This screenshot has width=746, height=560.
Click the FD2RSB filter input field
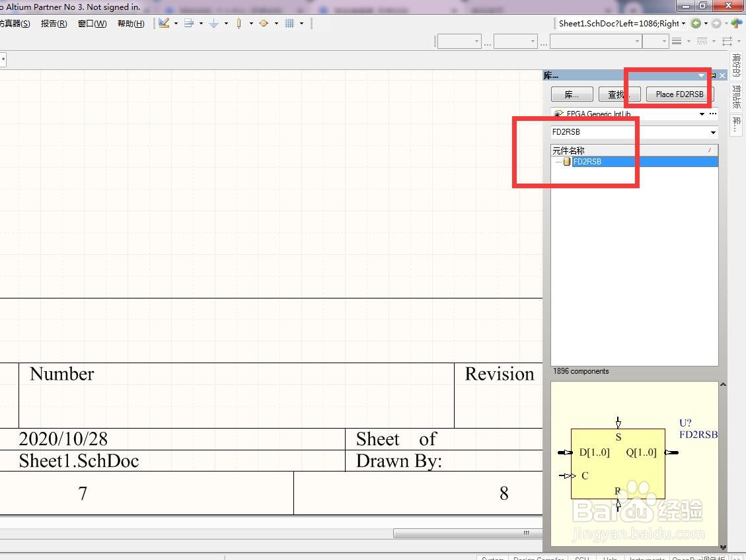point(629,132)
